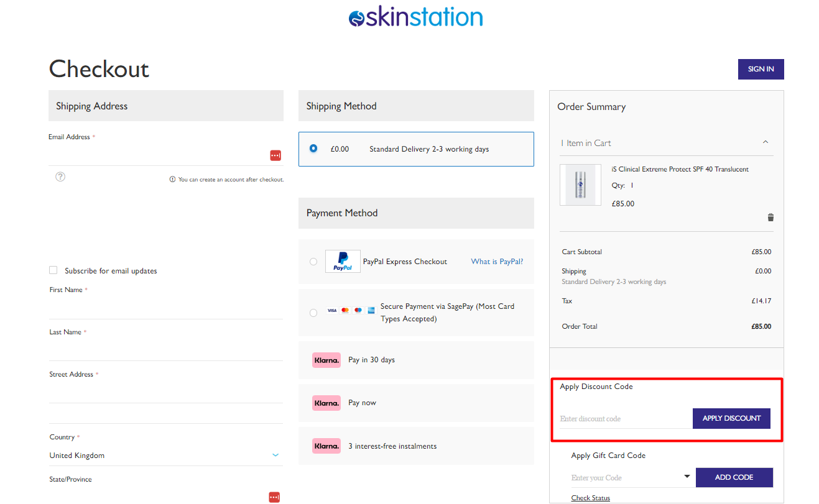The image size is (819, 504).
Task: Click the Payment Method heading
Action: click(x=342, y=213)
